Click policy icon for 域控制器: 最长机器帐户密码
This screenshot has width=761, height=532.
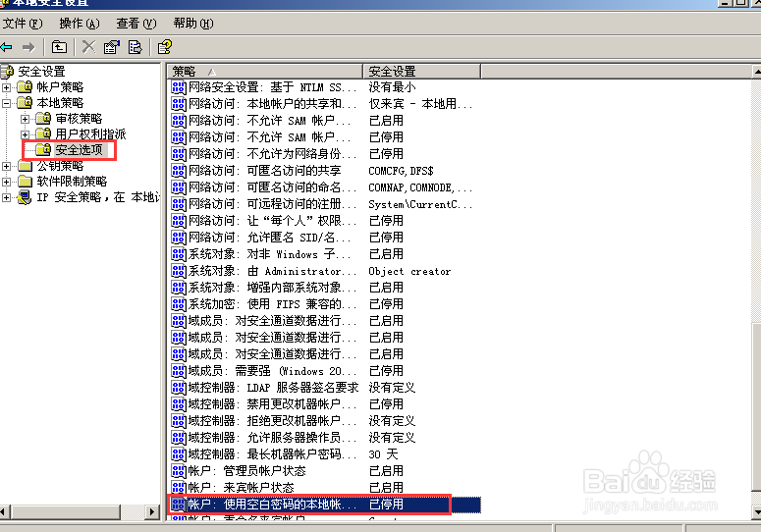[x=179, y=454]
